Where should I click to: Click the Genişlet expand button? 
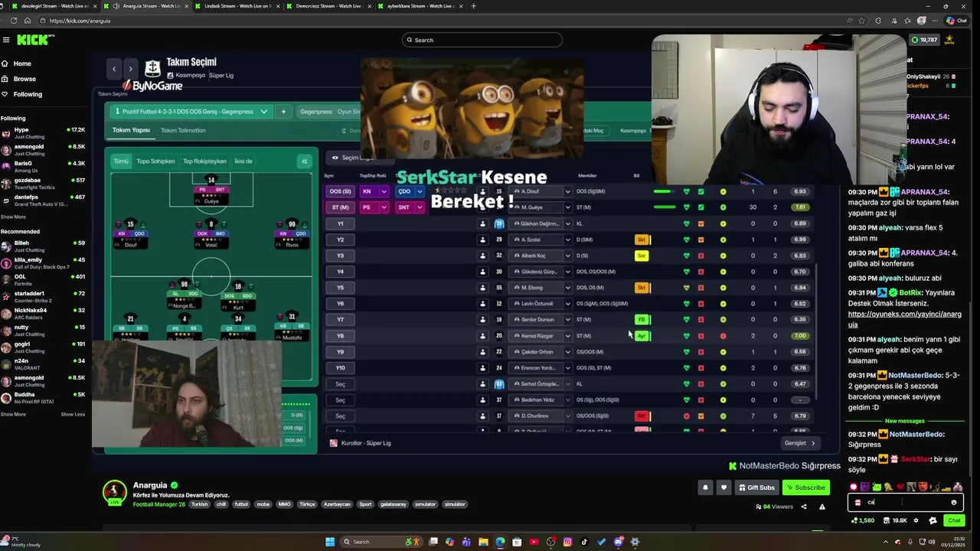pos(800,443)
